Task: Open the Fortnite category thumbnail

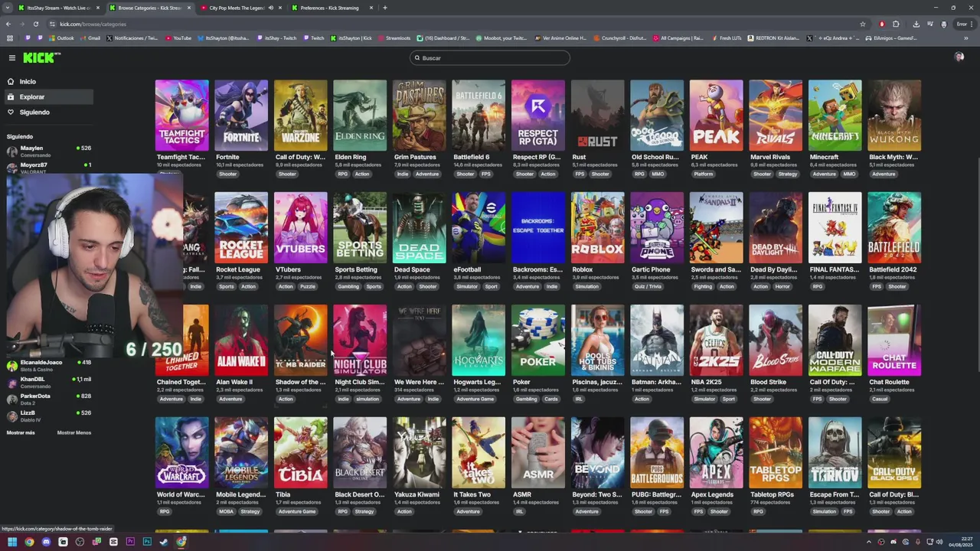Action: point(241,115)
